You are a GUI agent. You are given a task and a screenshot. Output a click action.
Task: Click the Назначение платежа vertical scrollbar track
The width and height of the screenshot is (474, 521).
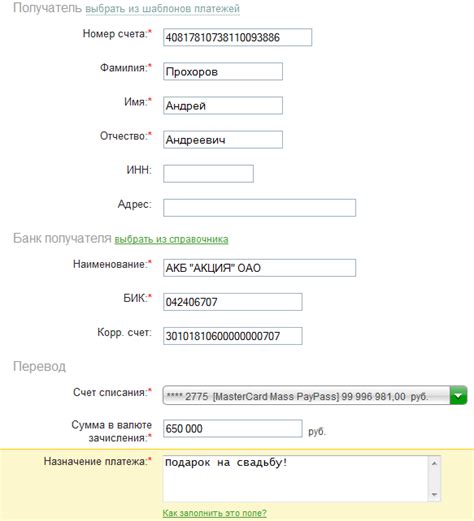[x=434, y=479]
